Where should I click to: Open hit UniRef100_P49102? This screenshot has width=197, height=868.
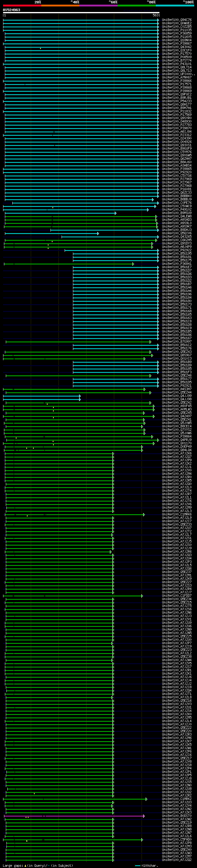[177, 210]
